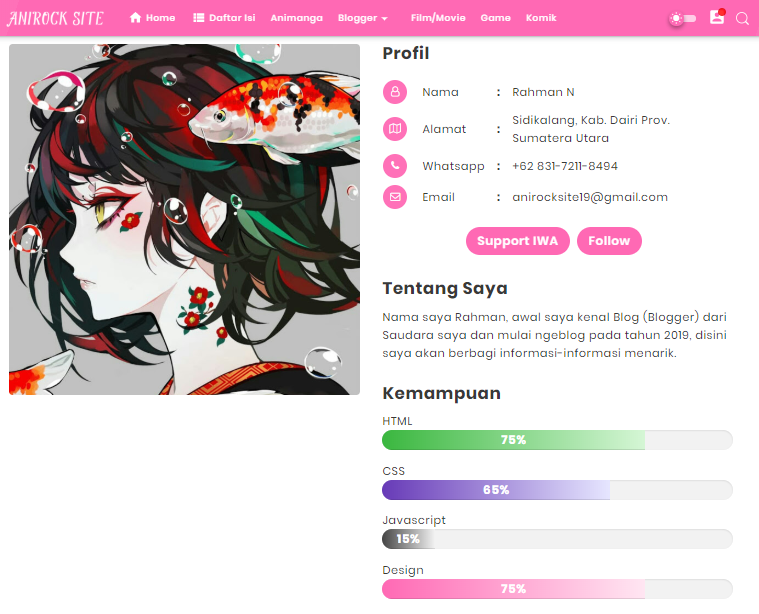Click the Home house icon
The image size is (759, 614).
pyautogui.click(x=135, y=18)
